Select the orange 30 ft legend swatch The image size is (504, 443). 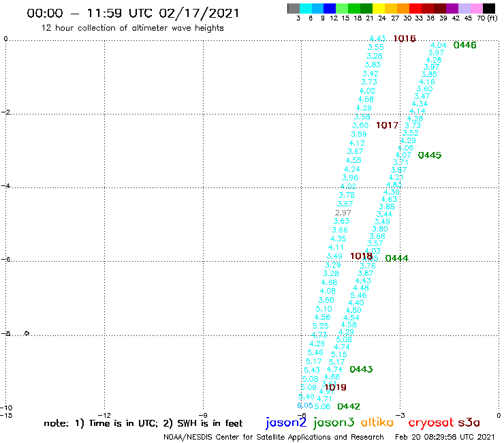[403, 8]
